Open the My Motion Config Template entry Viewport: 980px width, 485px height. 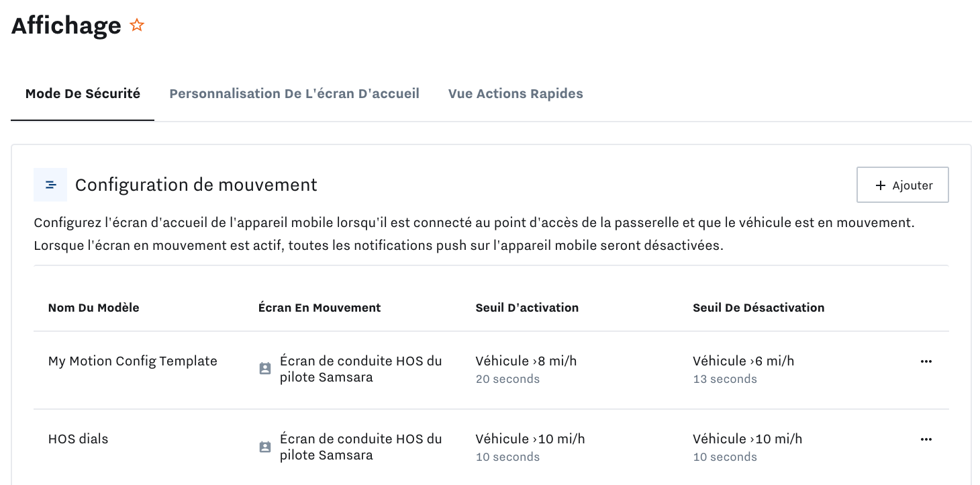[x=132, y=361]
